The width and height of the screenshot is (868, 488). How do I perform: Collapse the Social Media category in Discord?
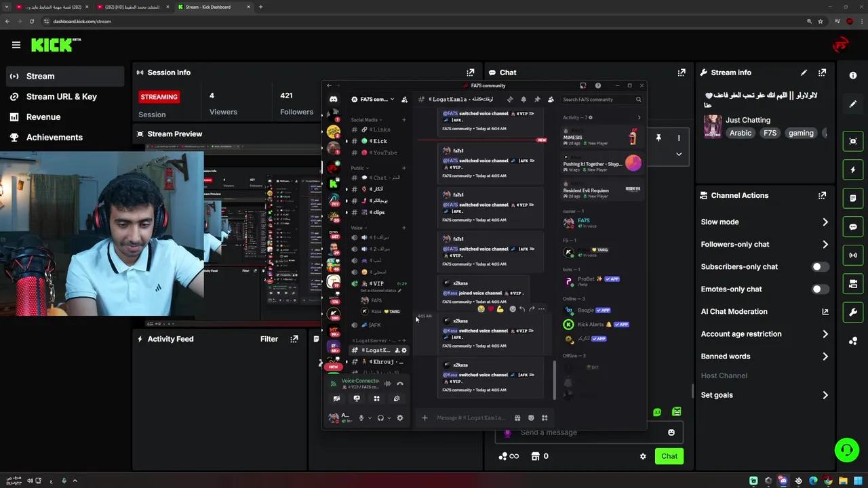365,120
